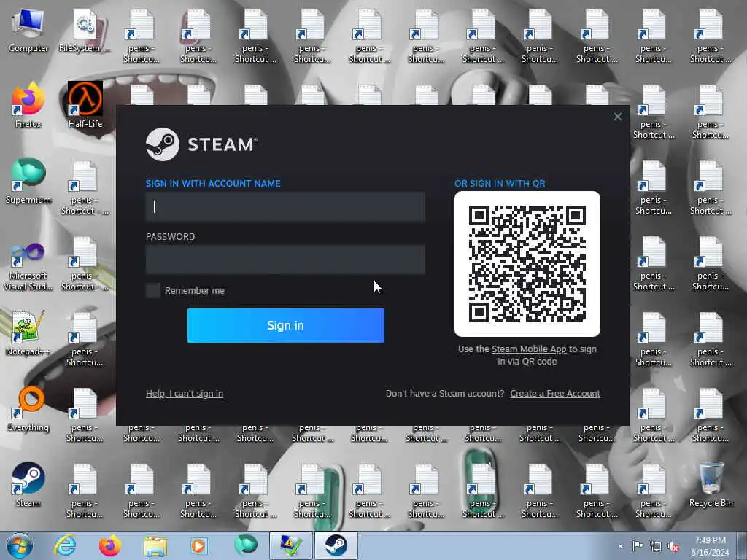Select the Everything search desktop shortcut

(28, 410)
